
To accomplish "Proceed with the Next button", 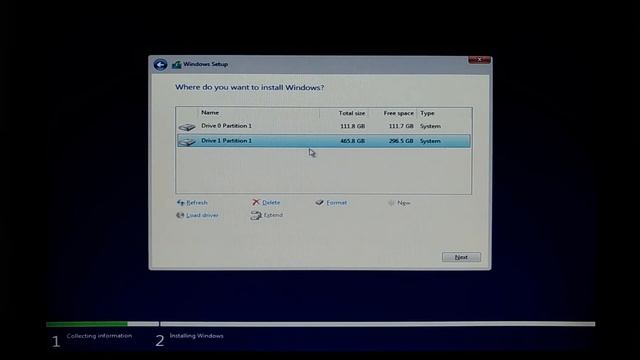I will [x=461, y=257].
